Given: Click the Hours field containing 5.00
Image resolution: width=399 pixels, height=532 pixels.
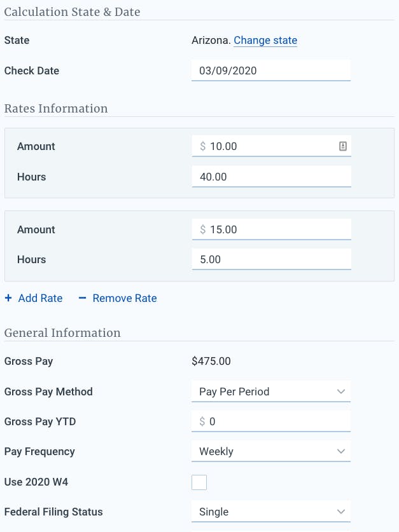Looking at the screenshot, I should 270,259.
